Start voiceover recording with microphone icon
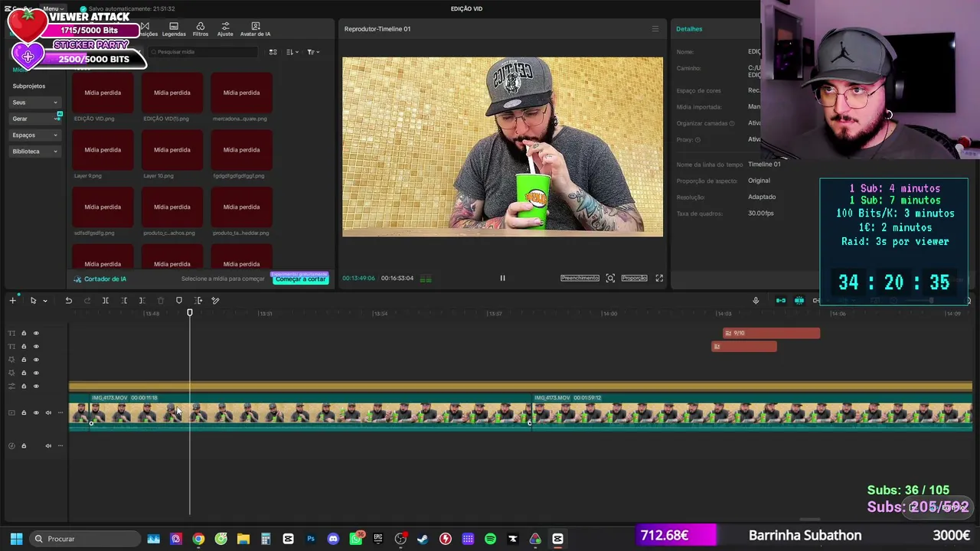Viewport: 980px width, 551px height. (756, 301)
